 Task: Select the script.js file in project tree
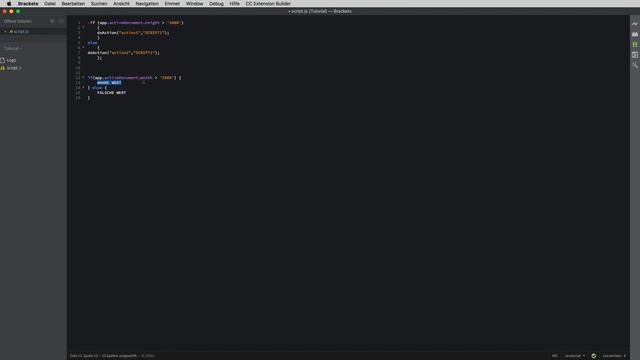(x=13, y=68)
